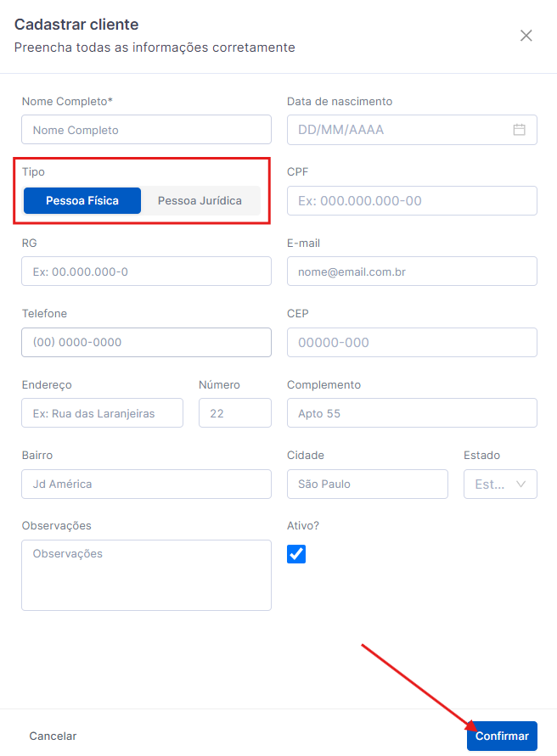
Task: Click the Observações text area
Action: click(x=146, y=575)
